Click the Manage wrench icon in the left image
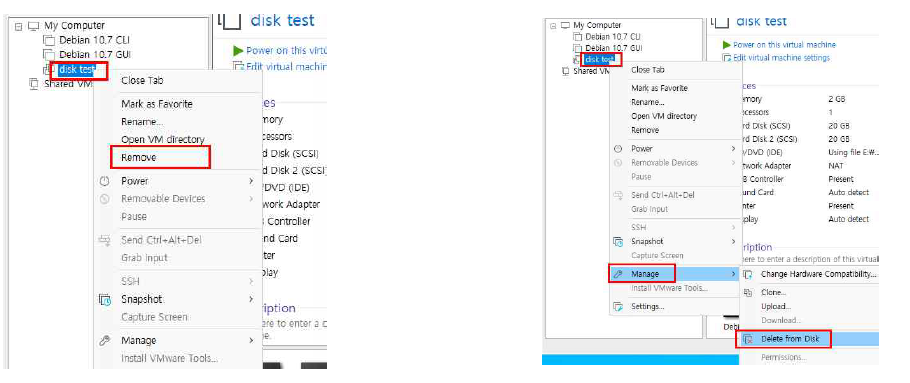This screenshot has width=910, height=383. [x=104, y=341]
